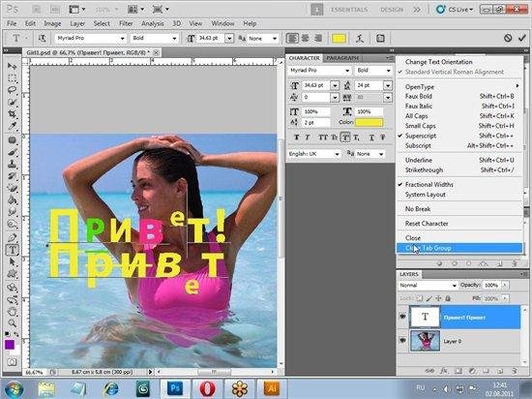Viewport: 532px width, 399px height.
Task: Close the Girl1.psd document tab
Action: (x=156, y=52)
